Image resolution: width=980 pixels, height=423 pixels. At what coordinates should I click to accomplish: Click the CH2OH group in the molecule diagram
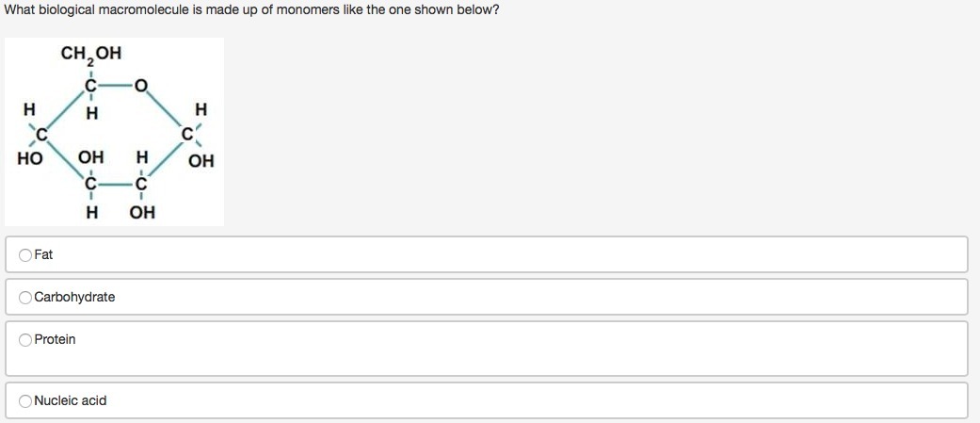pos(91,55)
